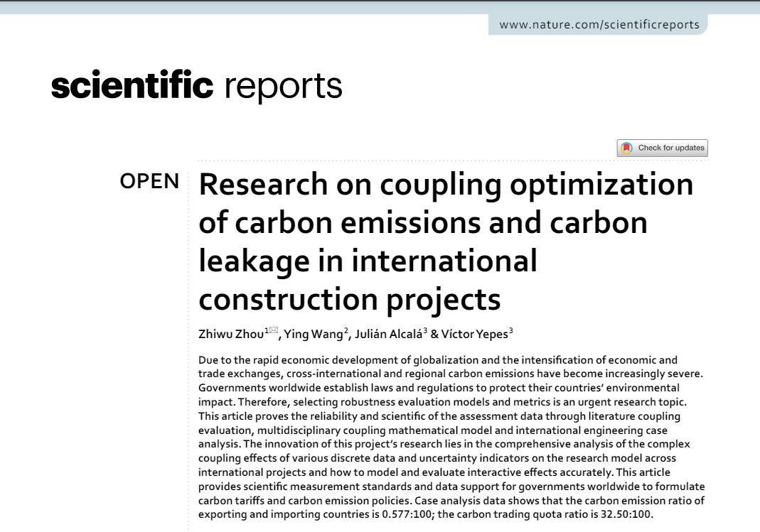Click author name Julián Alcalá
760x532 pixels.
click(x=387, y=334)
